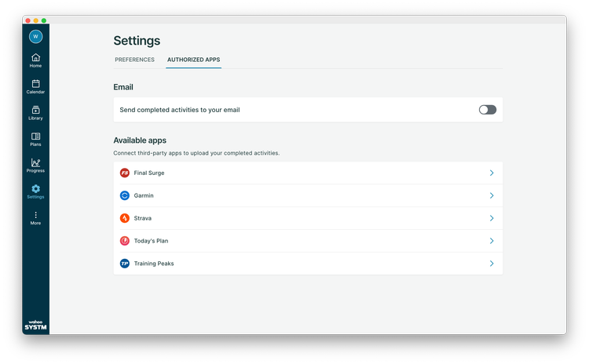Click the user avatar W
The width and height of the screenshot is (589, 364).
click(35, 36)
